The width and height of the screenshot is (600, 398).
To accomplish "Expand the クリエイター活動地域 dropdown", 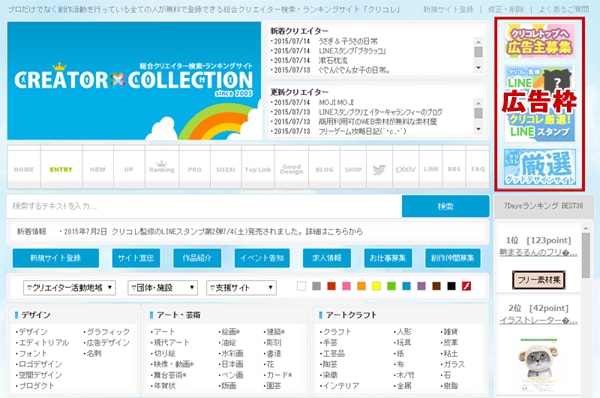I will tap(69, 287).
